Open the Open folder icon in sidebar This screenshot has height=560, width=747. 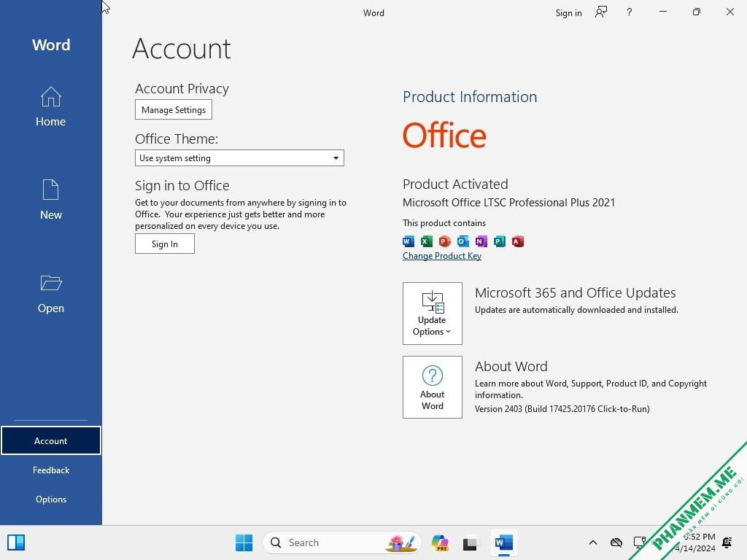click(50, 283)
